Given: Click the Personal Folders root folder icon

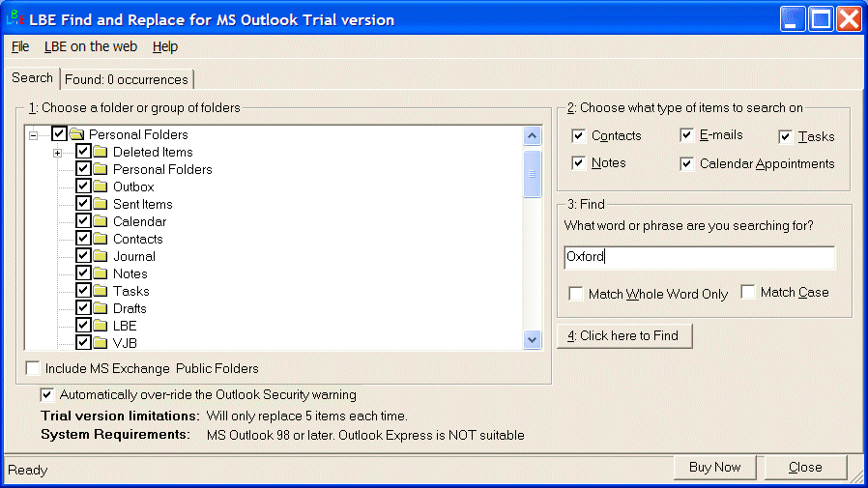Looking at the screenshot, I should (x=77, y=134).
